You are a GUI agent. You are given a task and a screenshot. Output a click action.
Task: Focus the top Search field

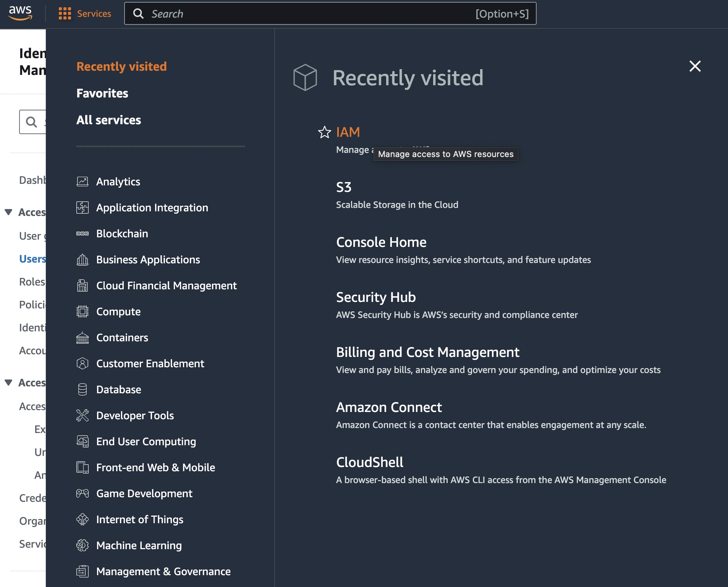pos(330,14)
